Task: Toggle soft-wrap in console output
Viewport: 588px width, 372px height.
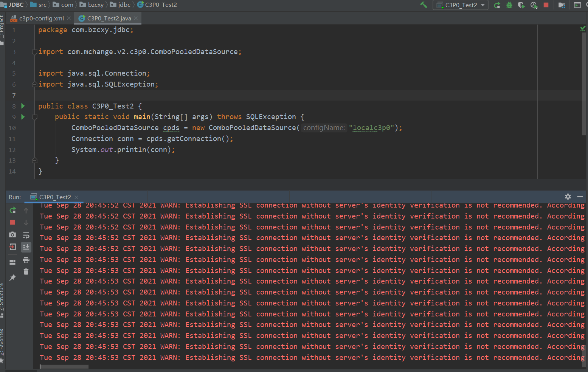Action: point(26,235)
